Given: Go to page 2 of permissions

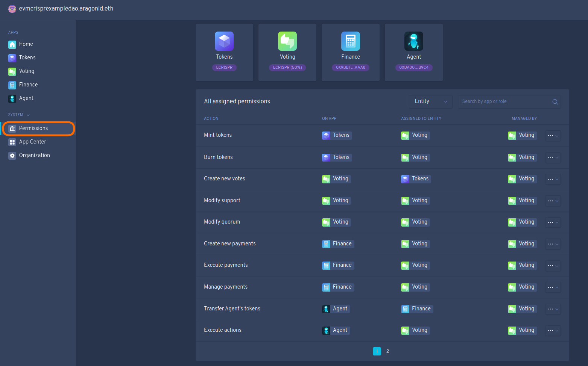Looking at the screenshot, I should click(x=387, y=351).
